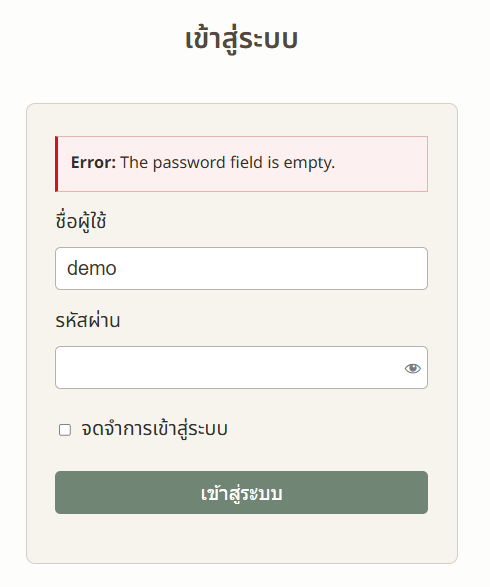Screen dimensions: 490x587
Task: Click the password field is empty error message
Action: [x=227, y=162]
